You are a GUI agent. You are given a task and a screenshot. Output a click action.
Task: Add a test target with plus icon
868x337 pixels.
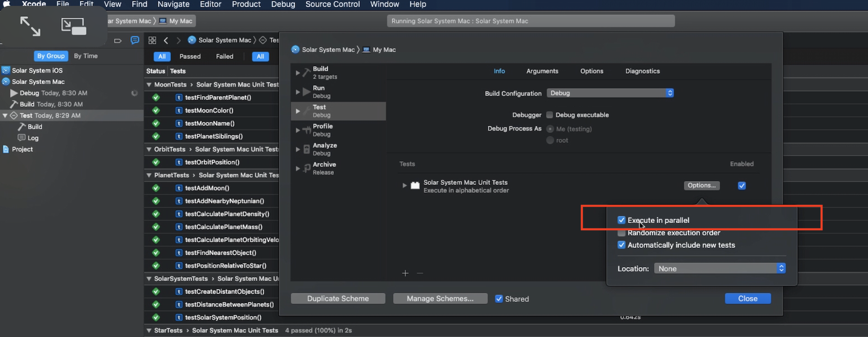[x=405, y=273]
